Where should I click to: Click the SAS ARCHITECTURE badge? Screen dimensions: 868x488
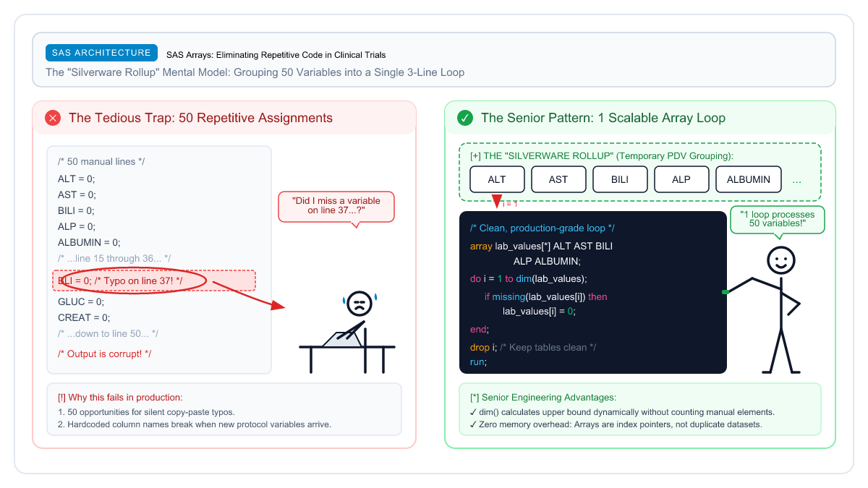tap(101, 53)
